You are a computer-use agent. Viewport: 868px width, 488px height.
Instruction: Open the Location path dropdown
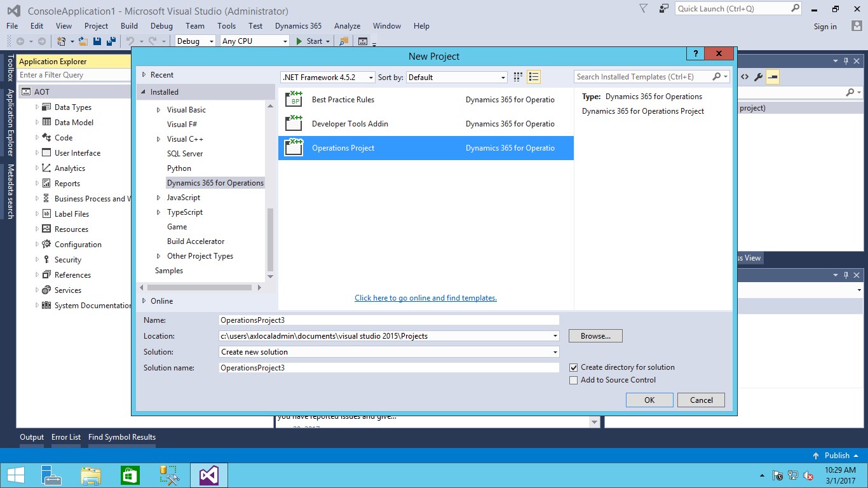tap(555, 336)
